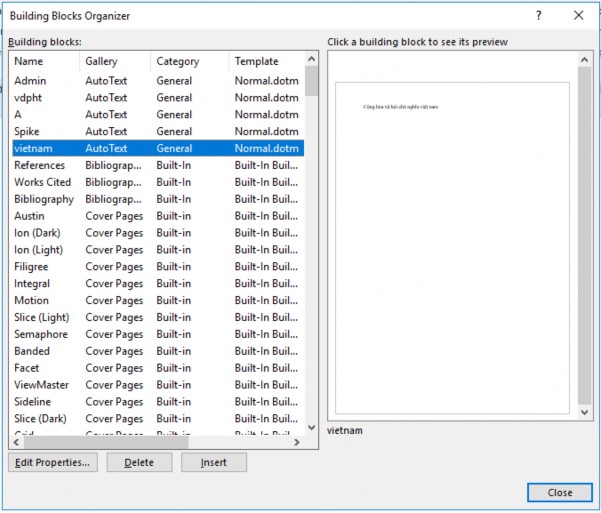Click the Close button

560,492
